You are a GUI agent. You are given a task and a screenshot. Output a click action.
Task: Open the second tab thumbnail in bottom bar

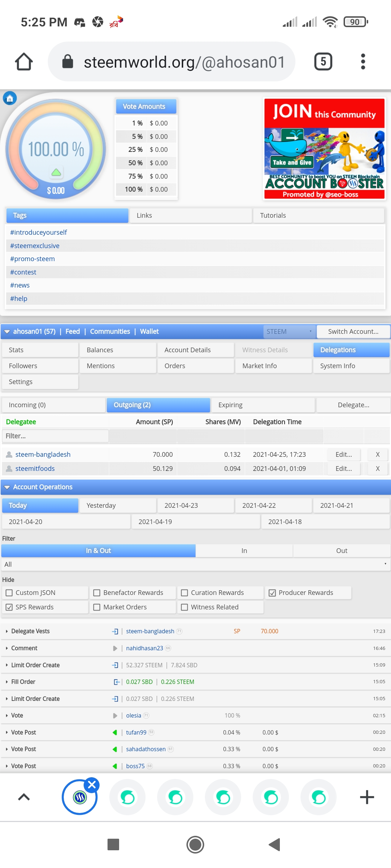(x=127, y=797)
